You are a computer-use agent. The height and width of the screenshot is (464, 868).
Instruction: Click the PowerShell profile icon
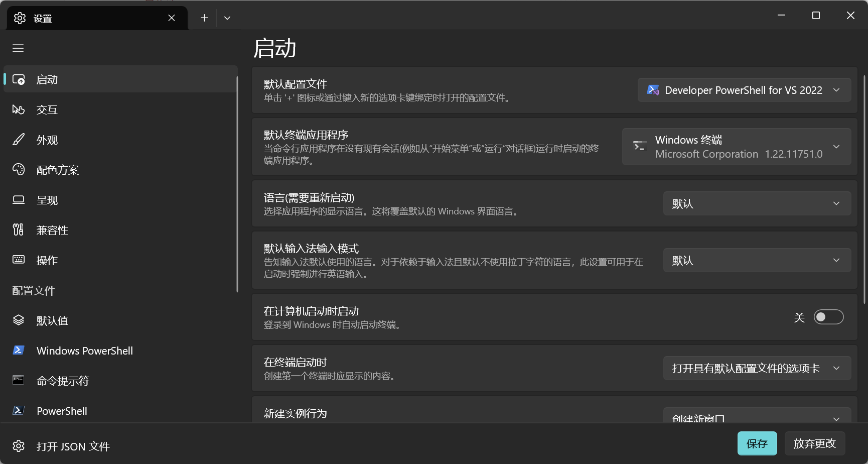coord(19,411)
